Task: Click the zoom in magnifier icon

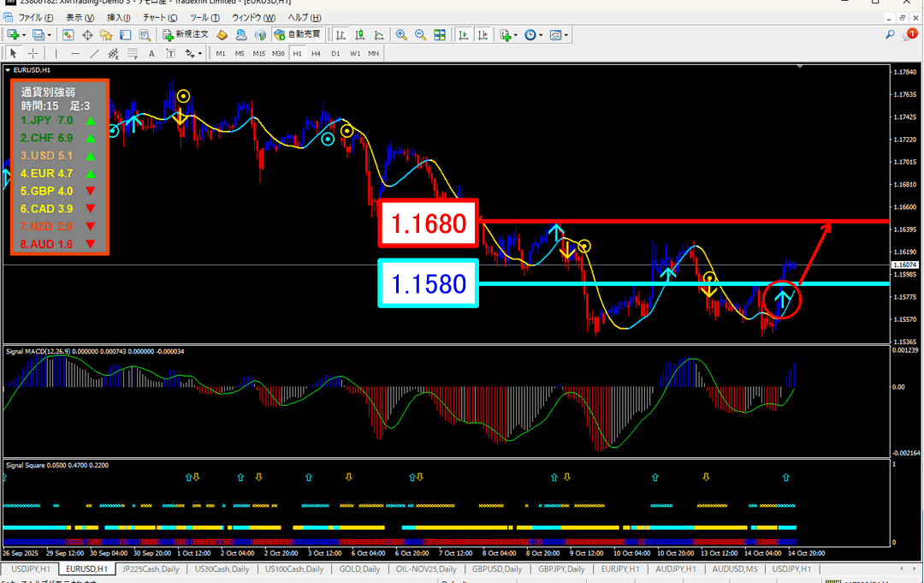Action: [x=401, y=35]
